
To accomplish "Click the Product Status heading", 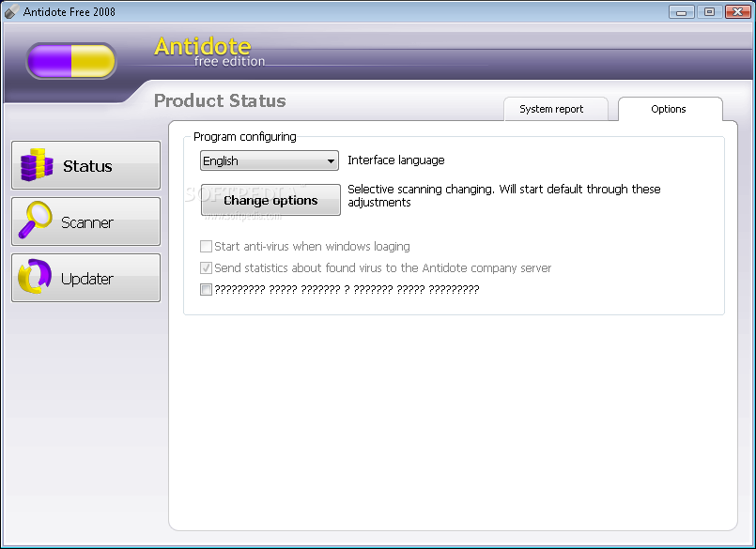I will [x=220, y=100].
